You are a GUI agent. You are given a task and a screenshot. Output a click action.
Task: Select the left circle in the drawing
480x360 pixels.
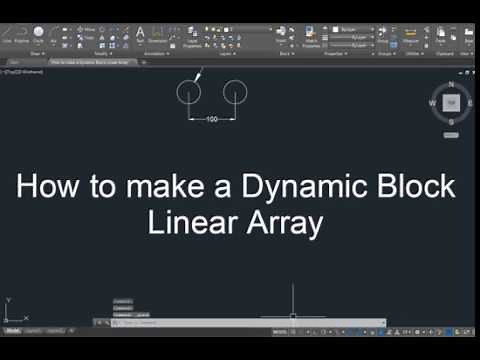click(189, 92)
